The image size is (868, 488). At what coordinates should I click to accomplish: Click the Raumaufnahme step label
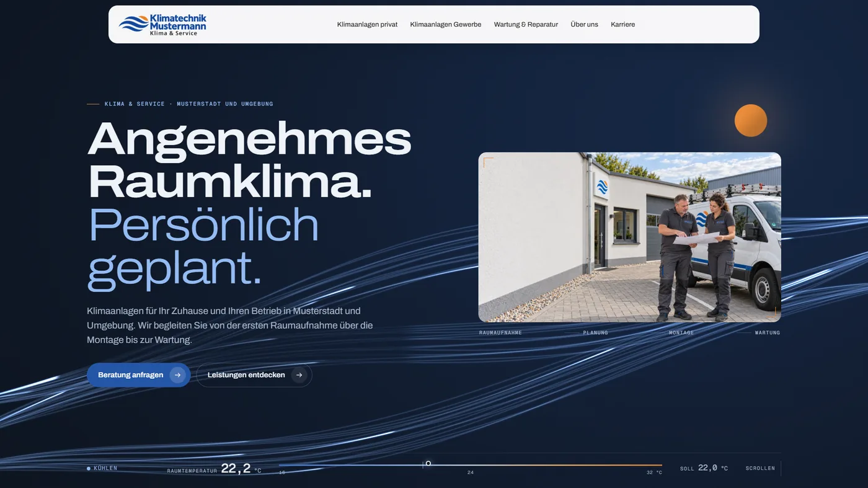pyautogui.click(x=500, y=333)
